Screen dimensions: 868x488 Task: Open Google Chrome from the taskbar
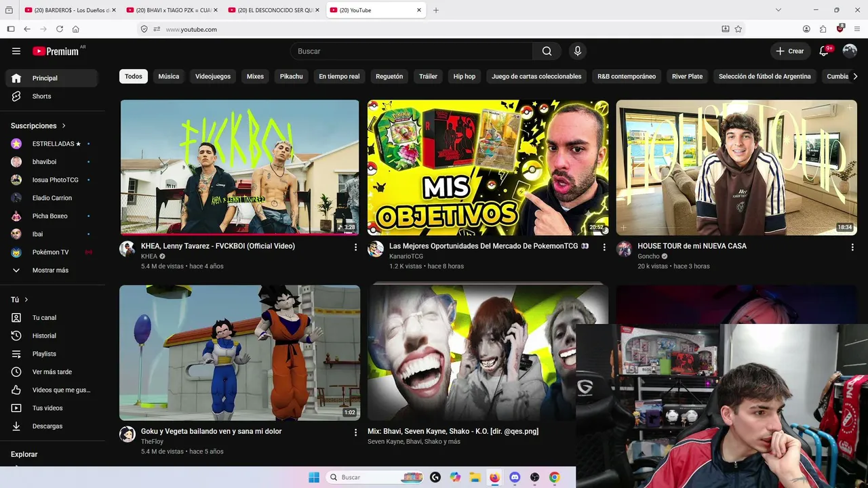point(554,477)
